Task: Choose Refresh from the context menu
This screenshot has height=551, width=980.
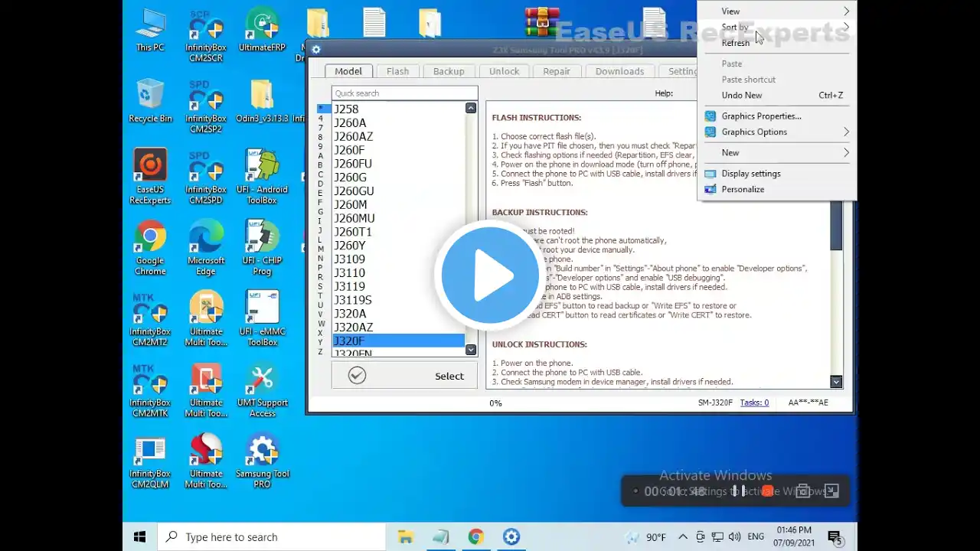Action: pos(777,43)
